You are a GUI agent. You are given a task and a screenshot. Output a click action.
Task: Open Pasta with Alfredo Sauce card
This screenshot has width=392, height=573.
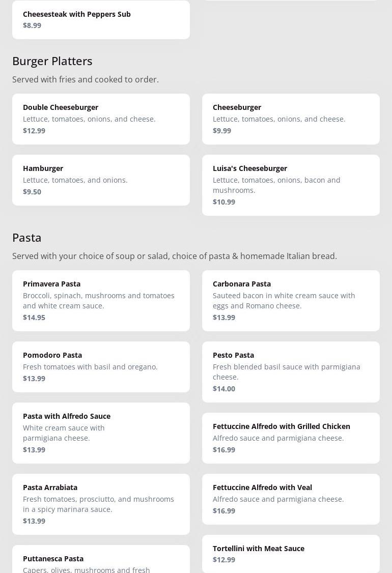tap(101, 433)
